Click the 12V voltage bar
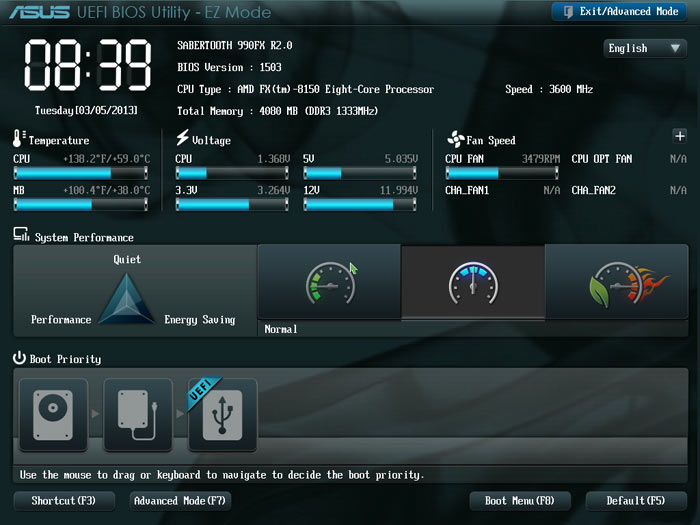Image resolution: width=700 pixels, height=525 pixels. tap(360, 204)
